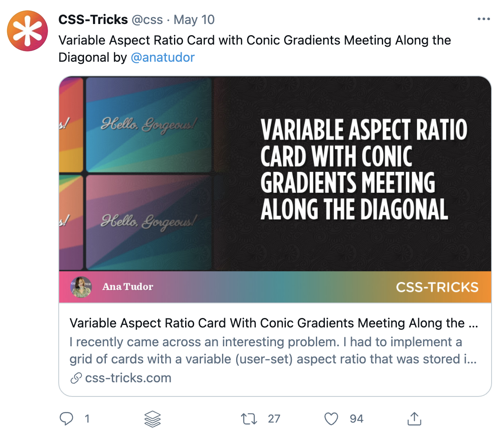Open the May 10 timestamp link
Screen dimensions: 504x438
[194, 20]
